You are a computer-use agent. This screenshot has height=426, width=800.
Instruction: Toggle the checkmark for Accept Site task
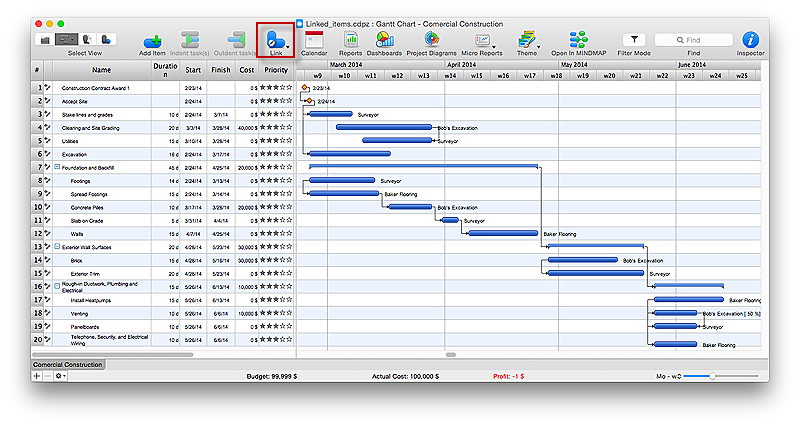pyautogui.click(x=47, y=101)
